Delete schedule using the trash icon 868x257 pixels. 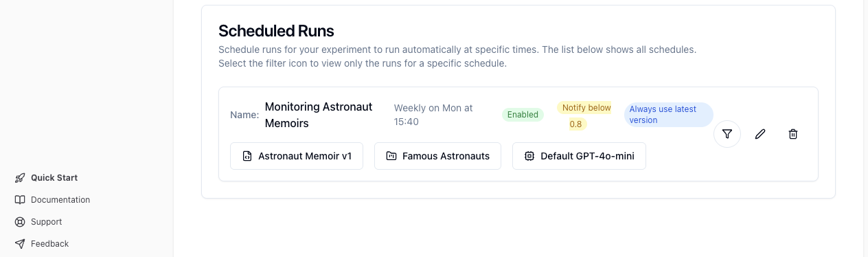tap(793, 134)
